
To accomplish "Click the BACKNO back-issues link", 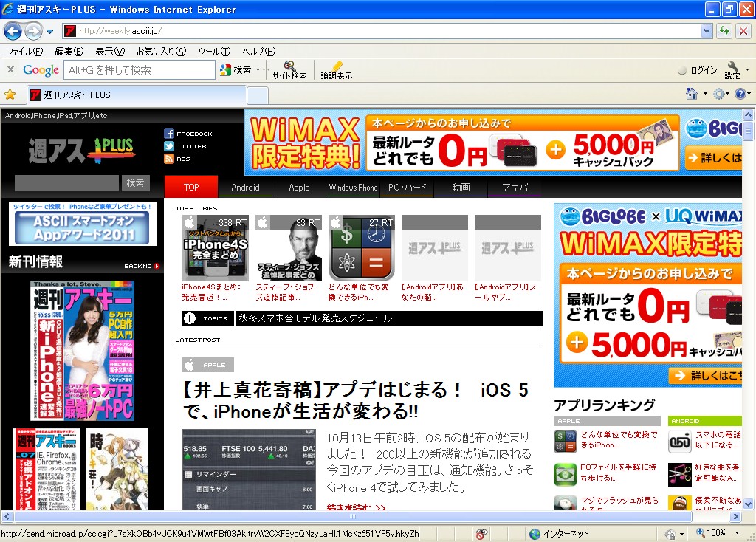I will click(x=142, y=266).
